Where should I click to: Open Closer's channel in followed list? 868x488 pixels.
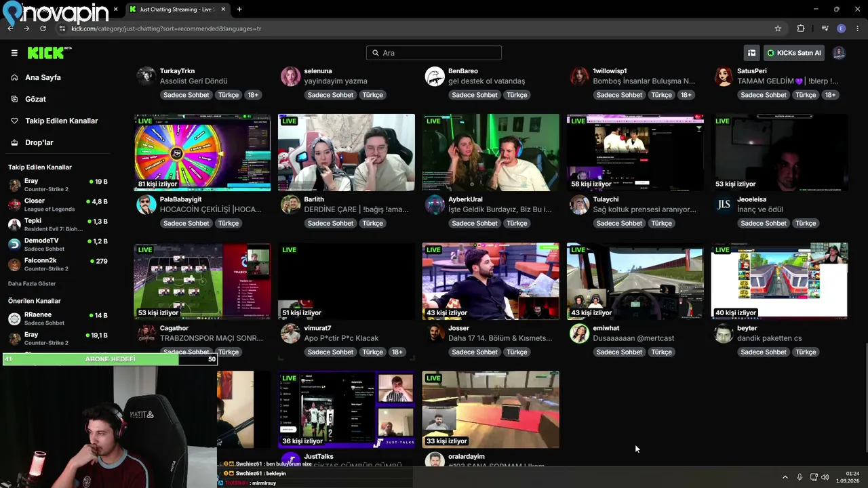(58, 204)
